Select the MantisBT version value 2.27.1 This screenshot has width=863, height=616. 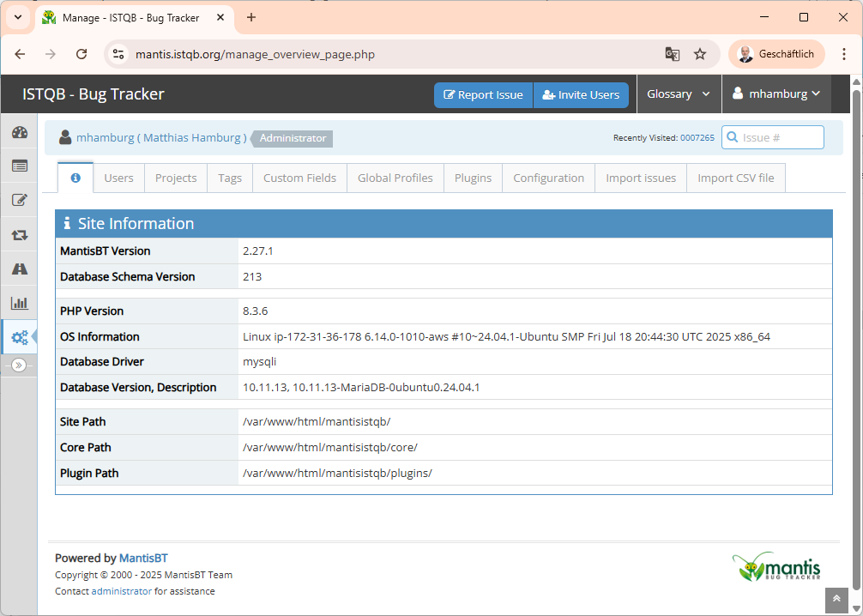(x=258, y=251)
